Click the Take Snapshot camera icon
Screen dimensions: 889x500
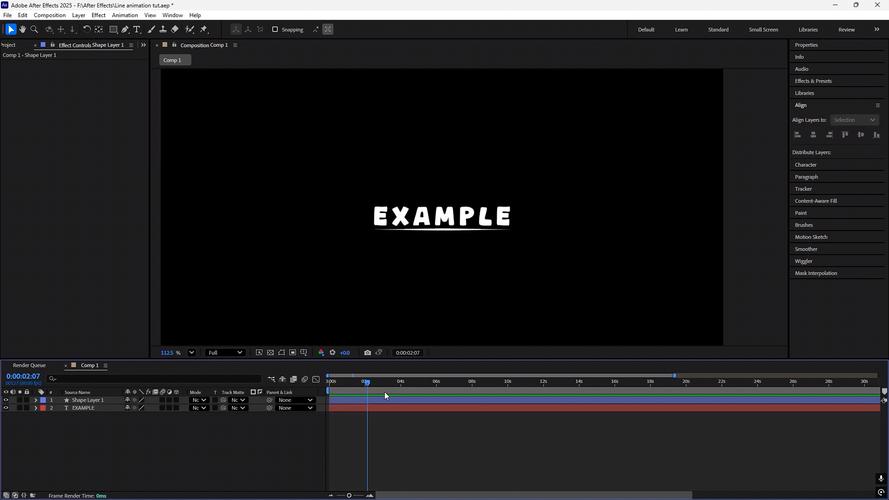(367, 352)
